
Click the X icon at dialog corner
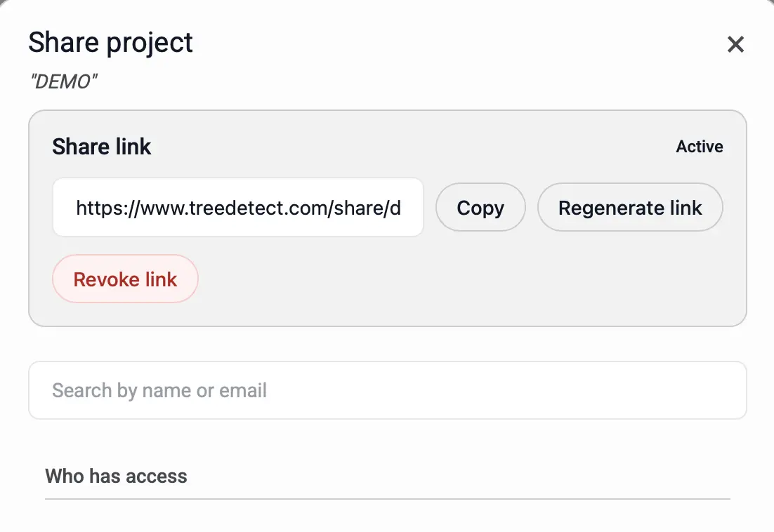[x=735, y=45]
